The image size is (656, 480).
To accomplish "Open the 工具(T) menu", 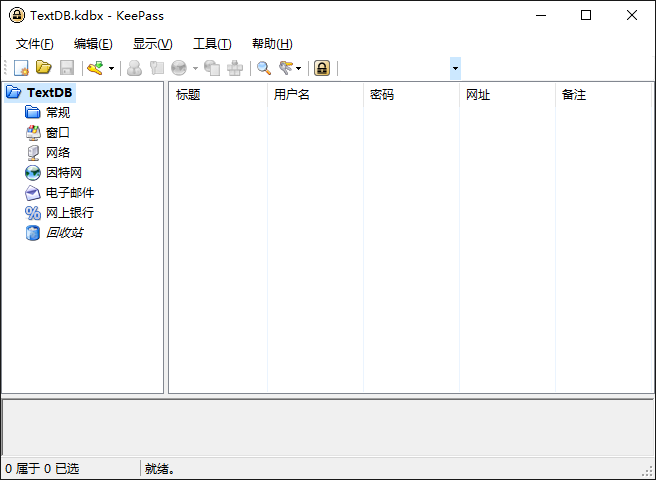I will click(x=212, y=44).
